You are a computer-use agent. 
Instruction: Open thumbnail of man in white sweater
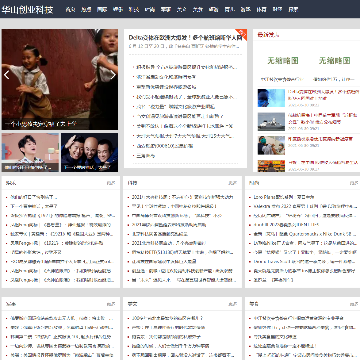(x=30, y=152)
